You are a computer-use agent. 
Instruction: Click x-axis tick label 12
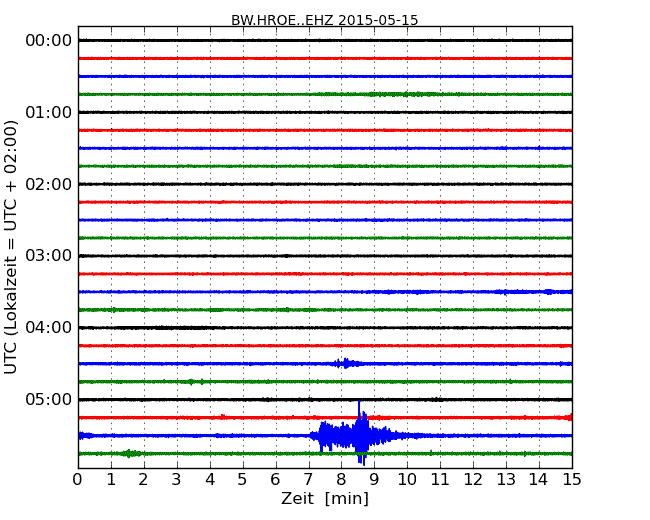tap(473, 480)
